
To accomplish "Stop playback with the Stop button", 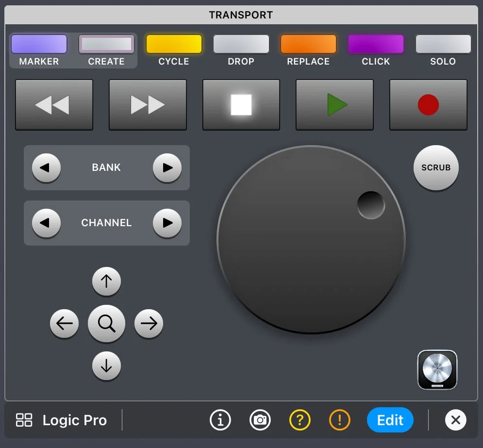I will (x=241, y=105).
